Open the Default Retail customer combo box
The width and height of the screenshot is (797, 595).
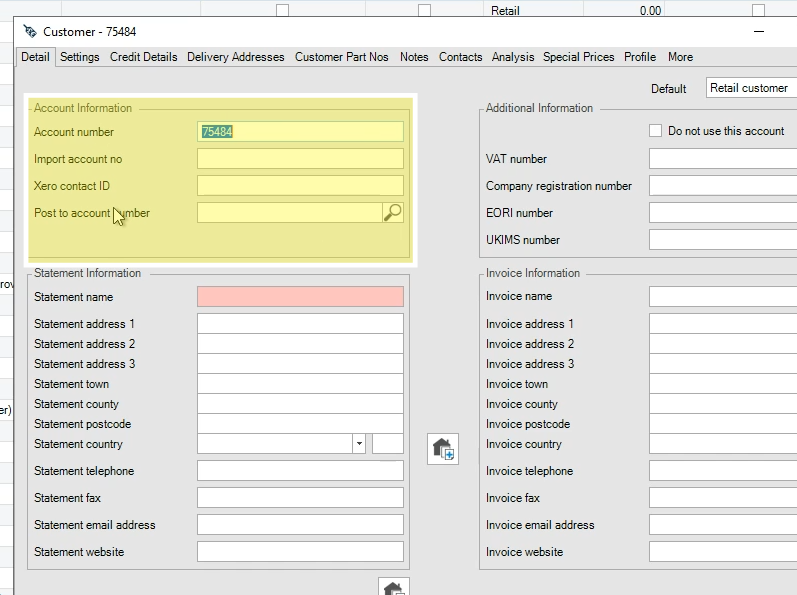tap(751, 88)
